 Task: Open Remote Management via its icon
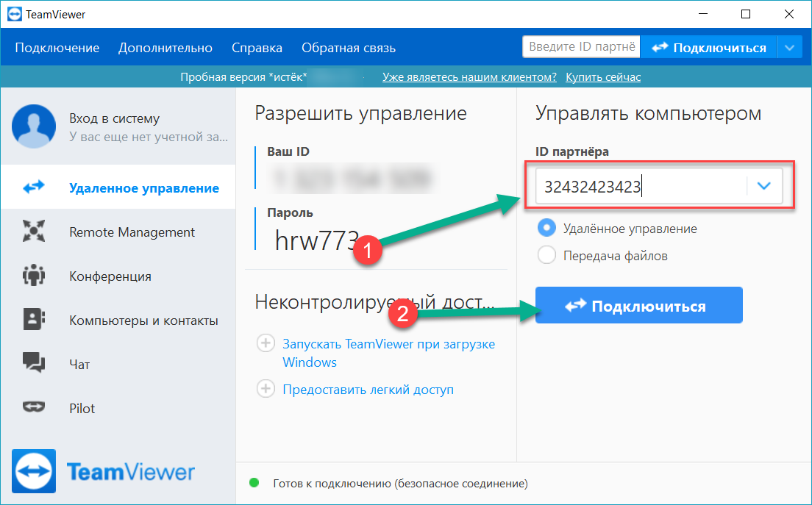click(x=34, y=232)
